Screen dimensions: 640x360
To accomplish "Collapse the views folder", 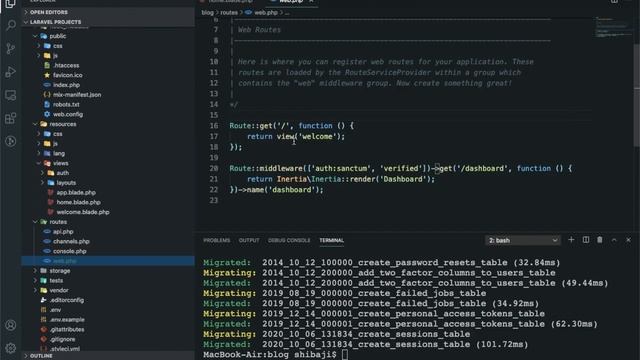I will [60, 163].
